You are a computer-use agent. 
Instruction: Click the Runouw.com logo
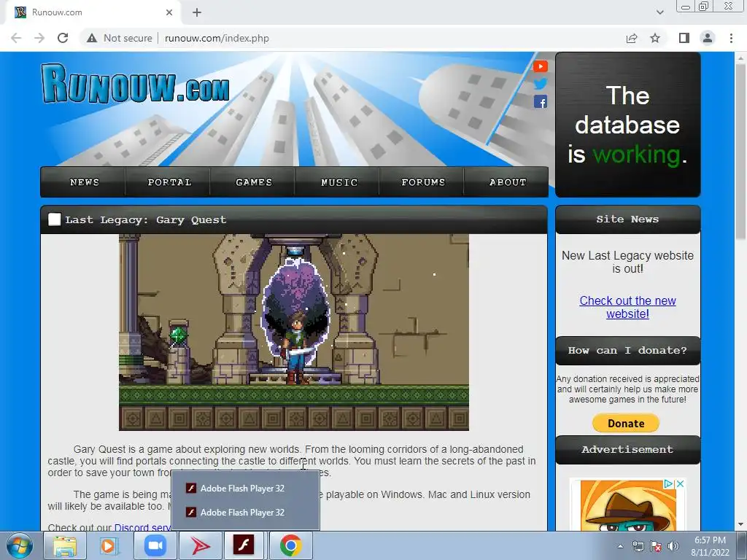(135, 84)
